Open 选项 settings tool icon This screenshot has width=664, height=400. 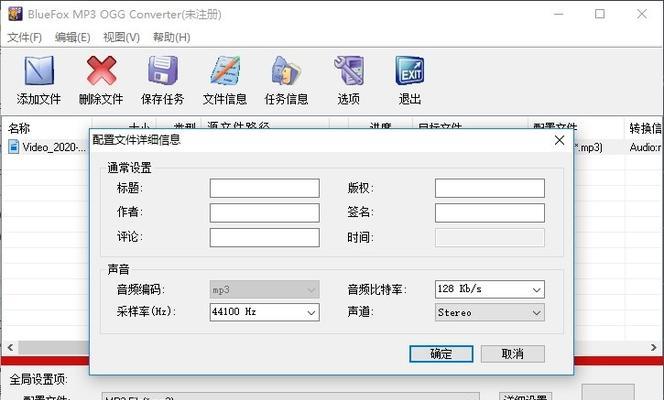coord(349,71)
